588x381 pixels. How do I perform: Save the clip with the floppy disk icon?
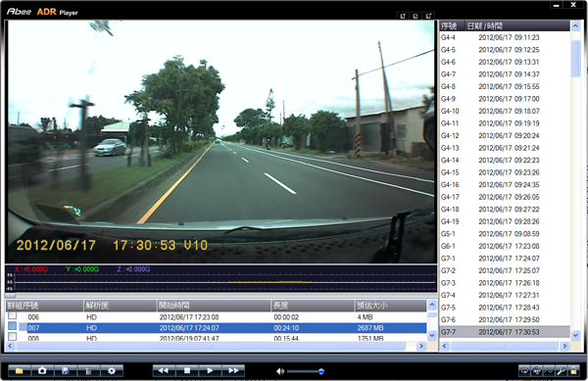66,370
